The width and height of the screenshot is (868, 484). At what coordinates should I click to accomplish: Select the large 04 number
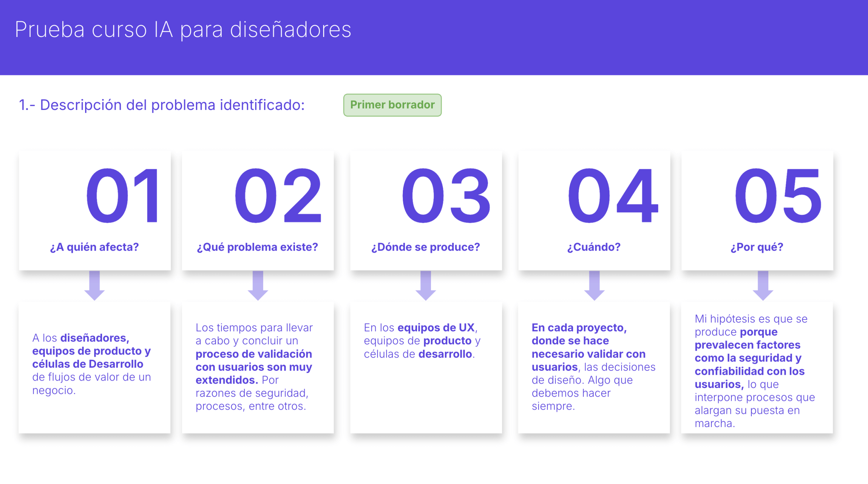tap(613, 196)
